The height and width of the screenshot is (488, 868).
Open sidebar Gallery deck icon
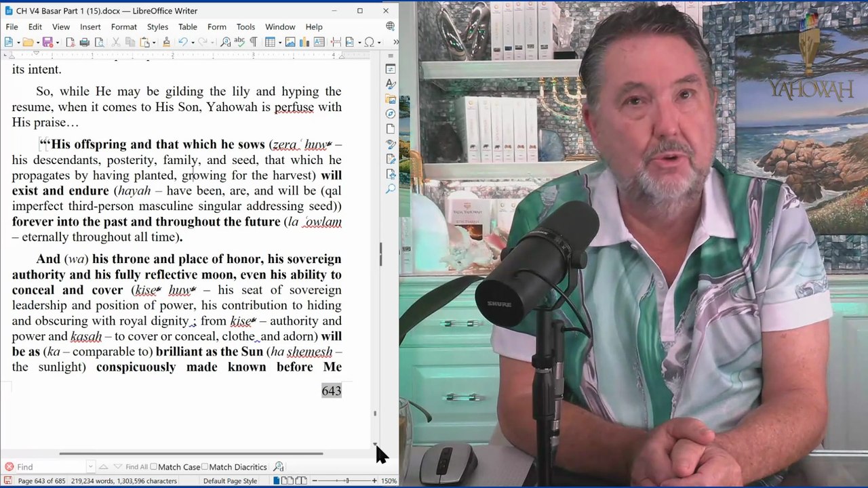point(391,99)
